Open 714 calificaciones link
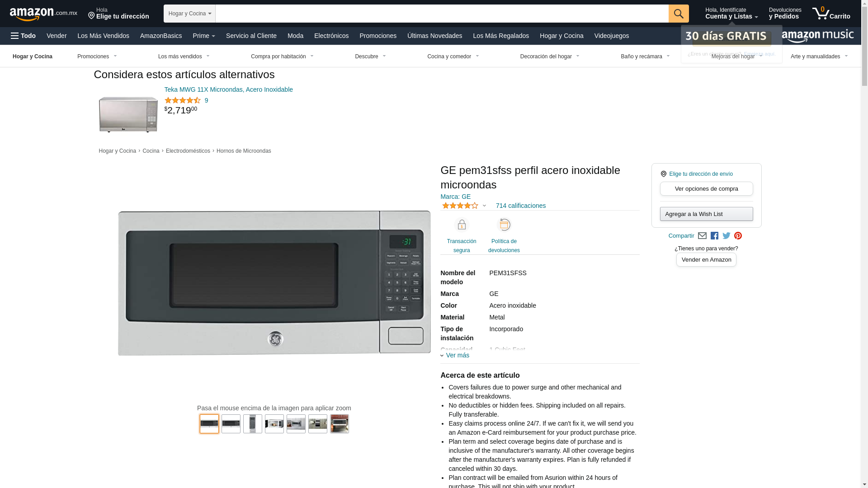Image resolution: width=868 pixels, height=488 pixels. point(520,206)
